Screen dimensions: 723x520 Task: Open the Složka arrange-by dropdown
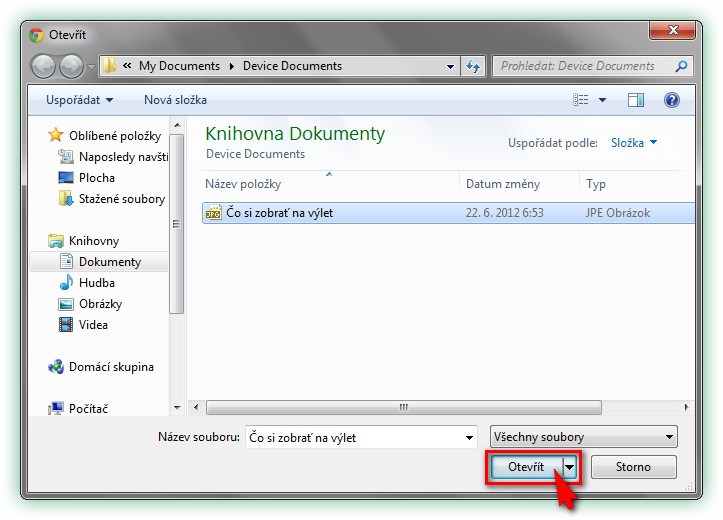[x=634, y=143]
